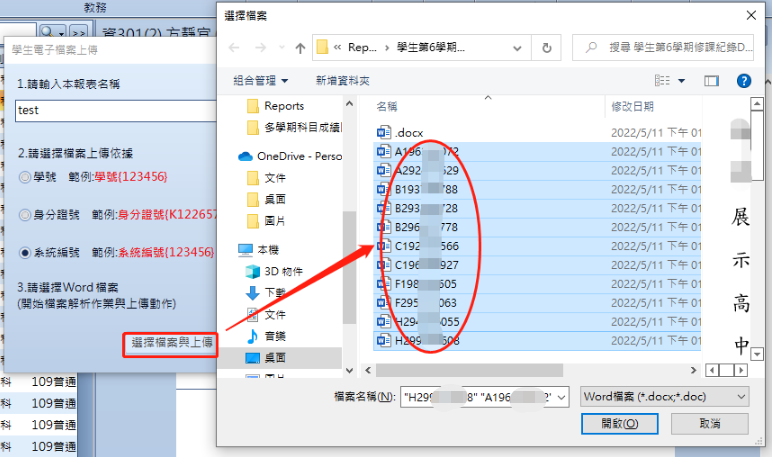773x457 pixels.
Task: Click the 選擇檔案與上傳 button
Action: click(x=171, y=343)
